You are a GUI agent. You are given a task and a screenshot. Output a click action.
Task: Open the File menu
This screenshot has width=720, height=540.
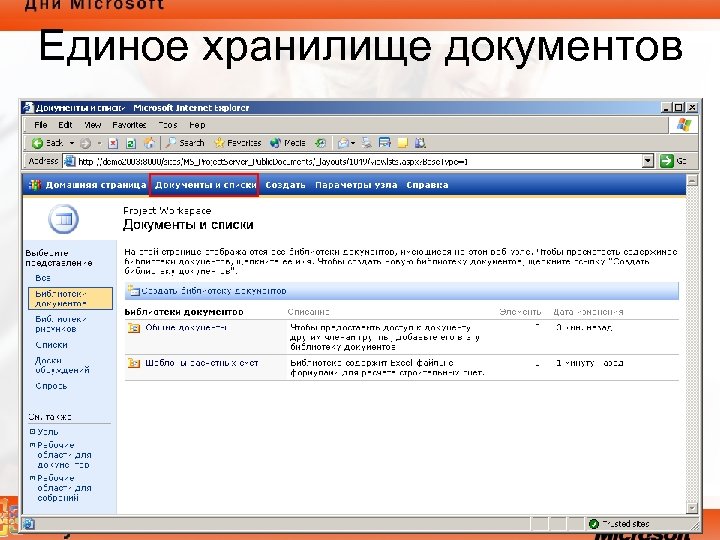41,125
